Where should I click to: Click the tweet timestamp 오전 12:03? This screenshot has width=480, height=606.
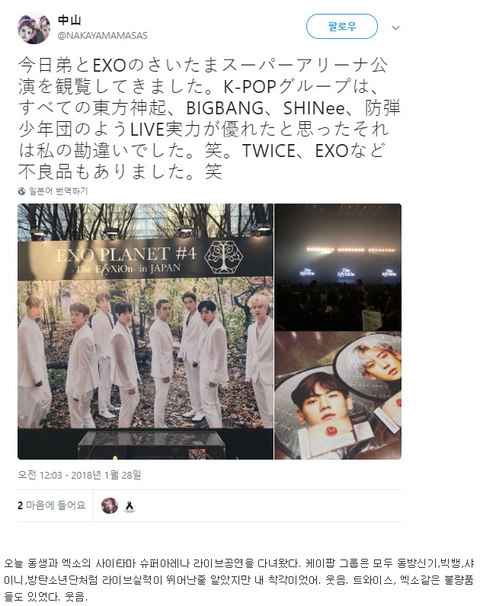40,475
